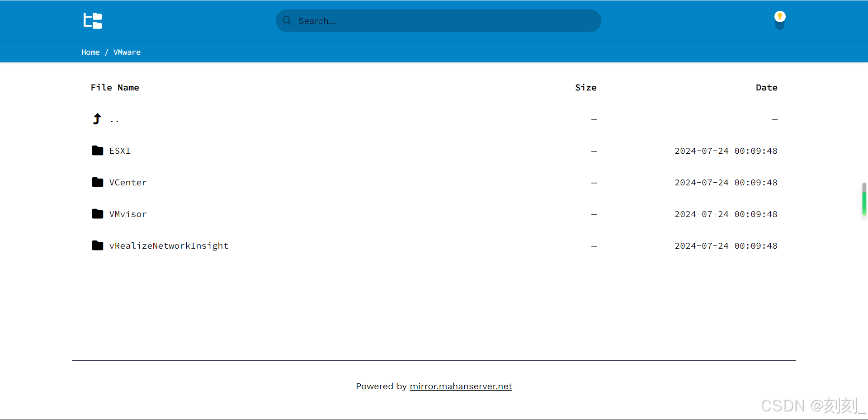Image resolution: width=868 pixels, height=420 pixels.
Task: Click the vRealizeNetworkInsight row date value
Action: pyautogui.click(x=726, y=246)
